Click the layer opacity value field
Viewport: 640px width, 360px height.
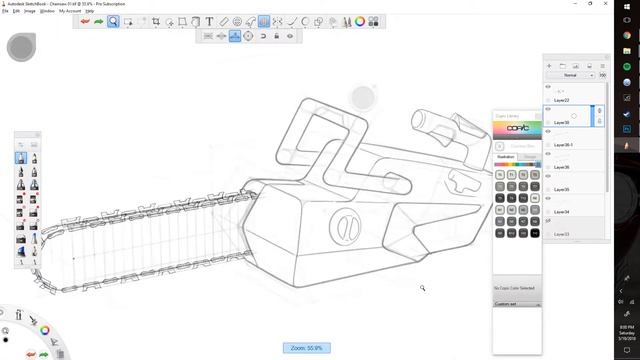(x=602, y=76)
